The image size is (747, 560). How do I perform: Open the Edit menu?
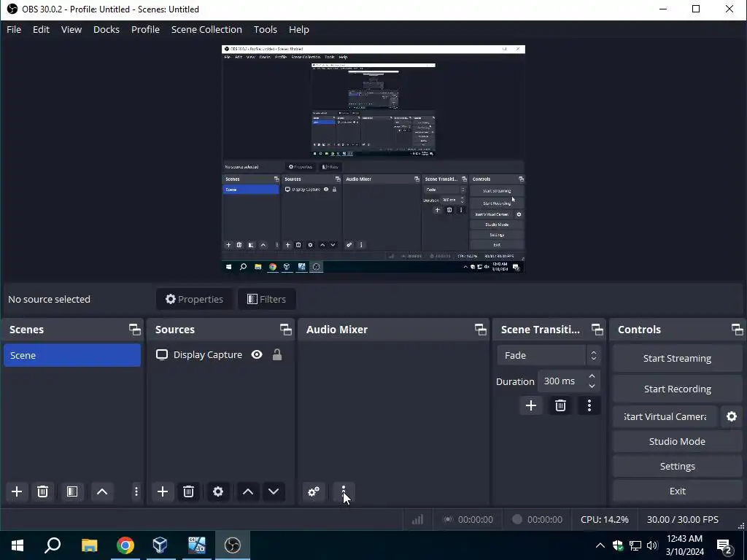41,29
